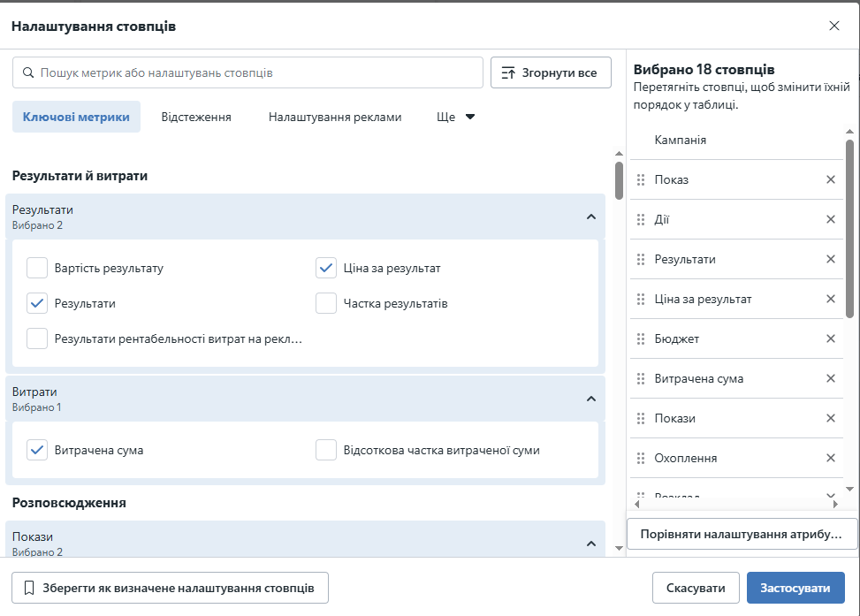This screenshot has width=860, height=616.
Task: Open the Відстеження tab
Action: (x=196, y=117)
